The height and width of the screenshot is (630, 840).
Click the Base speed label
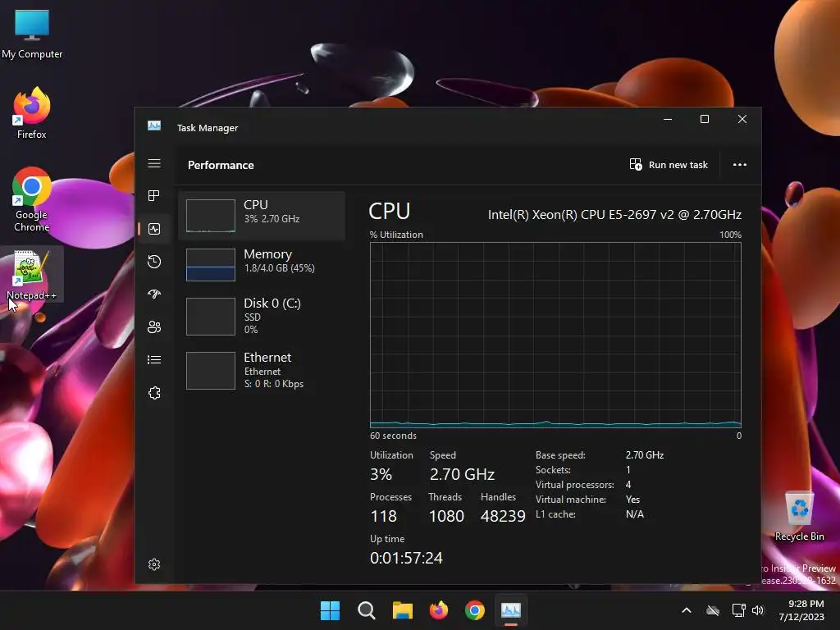point(560,454)
